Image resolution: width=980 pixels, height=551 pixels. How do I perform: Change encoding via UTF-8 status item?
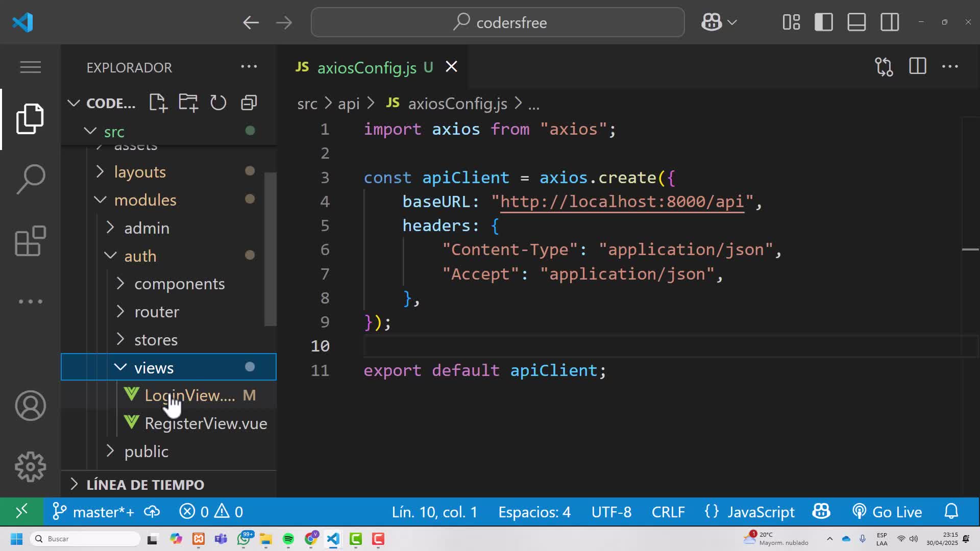(x=611, y=512)
